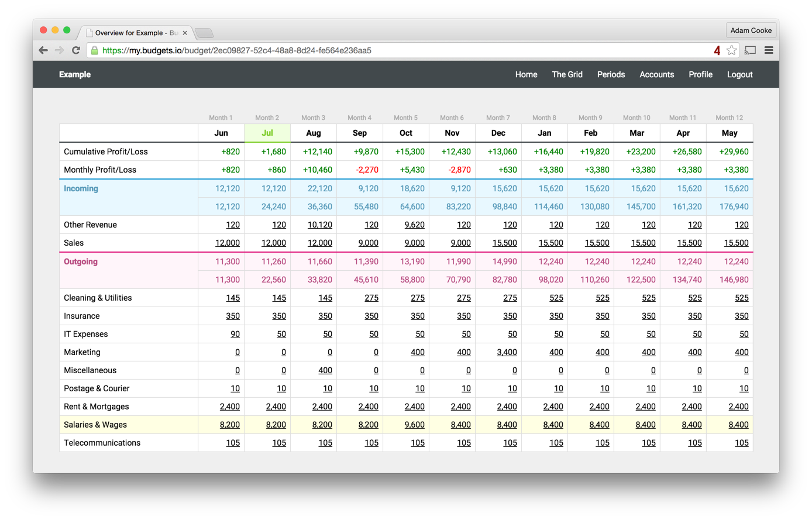Go to Home in the navigation bar

click(526, 74)
